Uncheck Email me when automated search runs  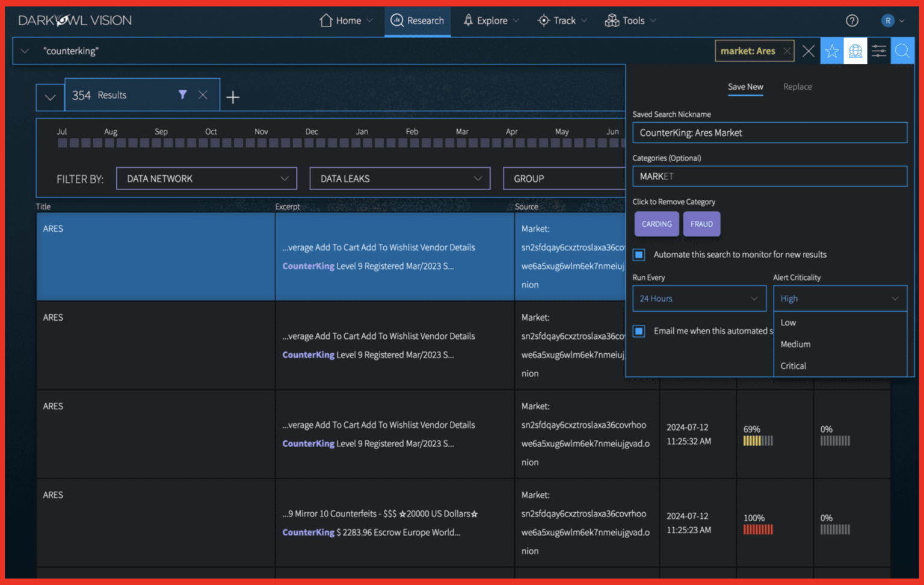click(639, 331)
